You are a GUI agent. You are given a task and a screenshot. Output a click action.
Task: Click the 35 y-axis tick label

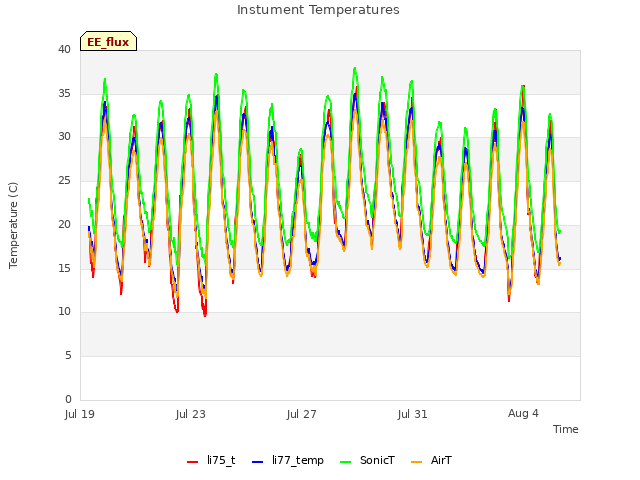(64, 93)
